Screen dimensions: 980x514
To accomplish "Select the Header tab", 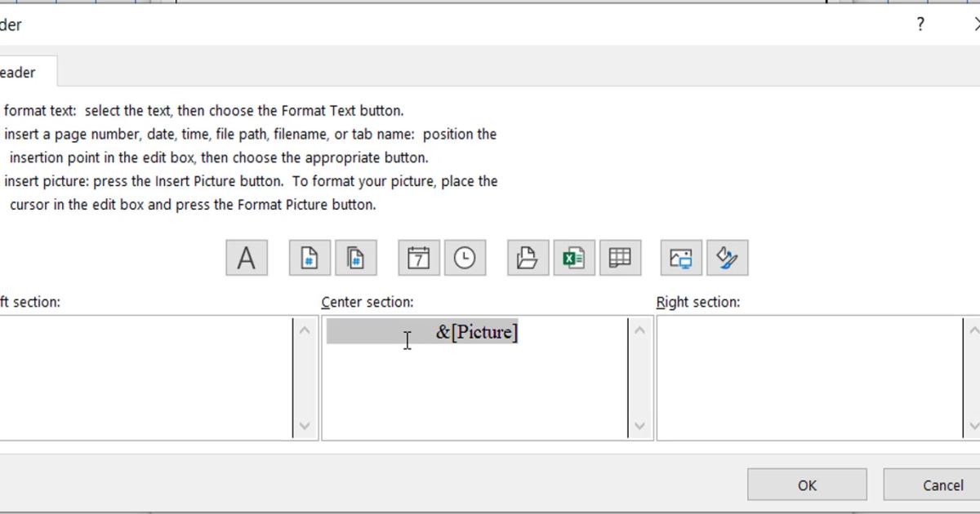I will pos(20,73).
